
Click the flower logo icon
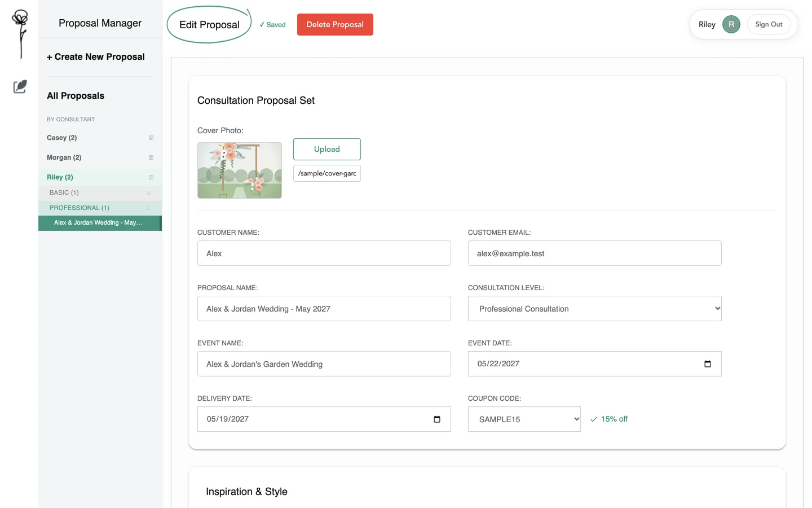pyautogui.click(x=20, y=34)
